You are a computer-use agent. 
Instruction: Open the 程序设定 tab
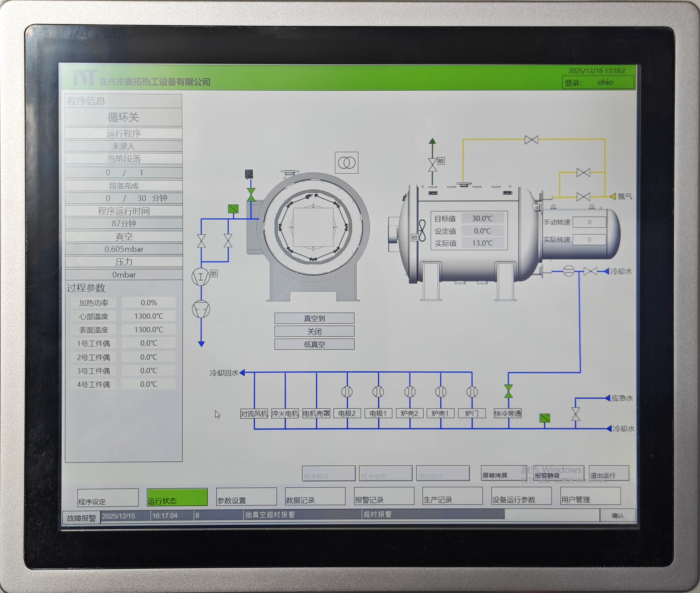(108, 498)
